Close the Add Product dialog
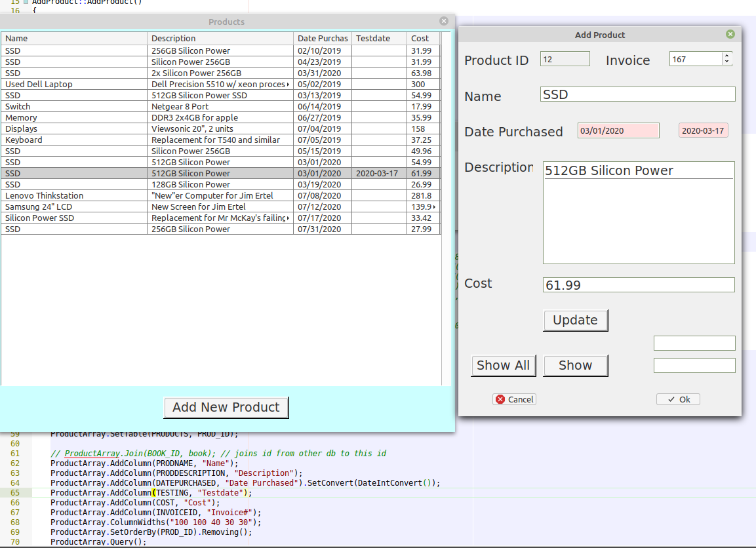The width and height of the screenshot is (756, 548). coord(730,34)
